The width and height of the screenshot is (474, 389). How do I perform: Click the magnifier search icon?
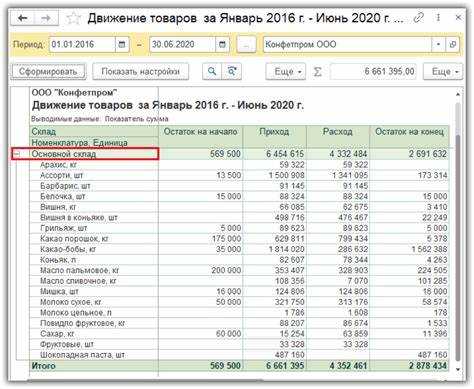point(212,71)
